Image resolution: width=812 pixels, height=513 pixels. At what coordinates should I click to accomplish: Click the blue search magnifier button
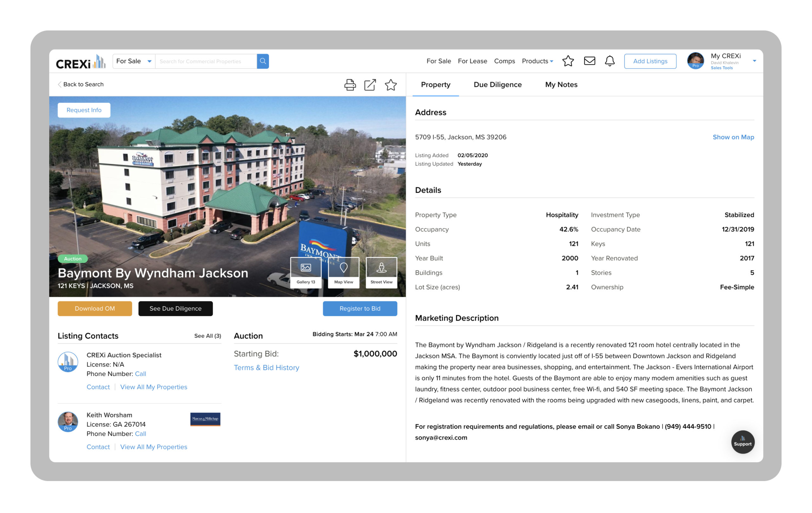click(263, 61)
